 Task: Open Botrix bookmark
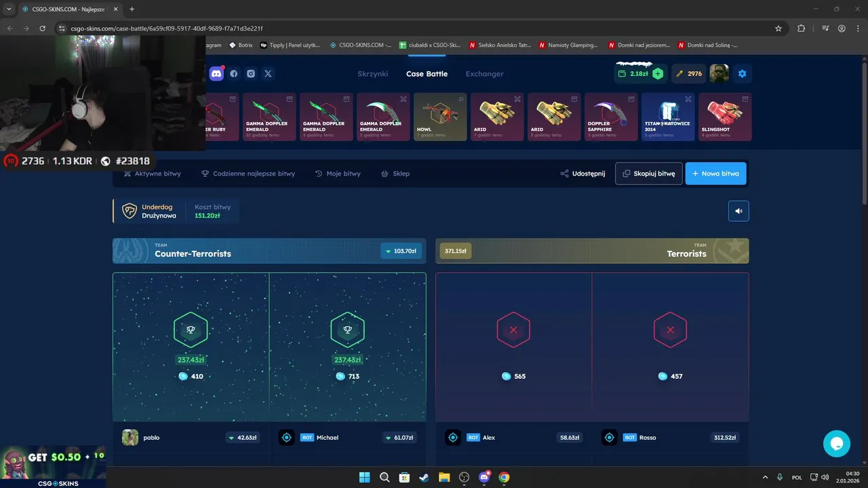coord(241,45)
